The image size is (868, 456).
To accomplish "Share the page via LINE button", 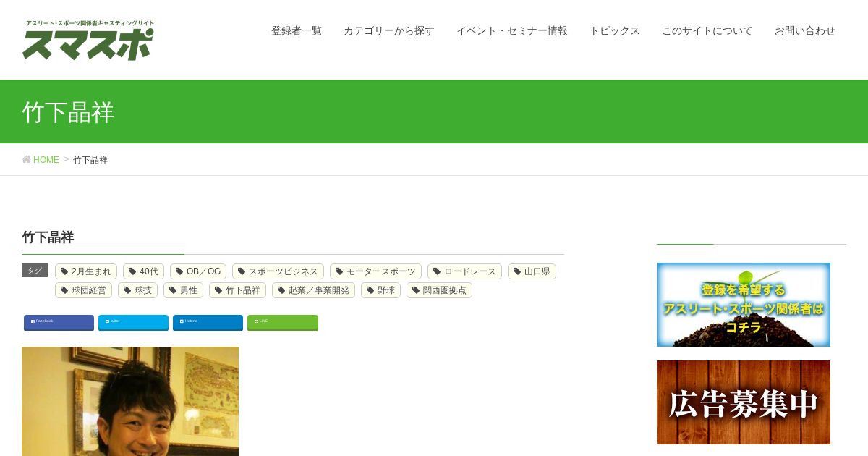I will pyautogui.click(x=283, y=322).
